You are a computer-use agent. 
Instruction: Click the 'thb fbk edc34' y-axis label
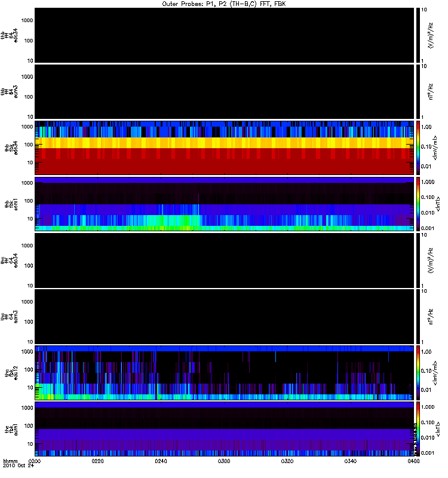(11, 148)
